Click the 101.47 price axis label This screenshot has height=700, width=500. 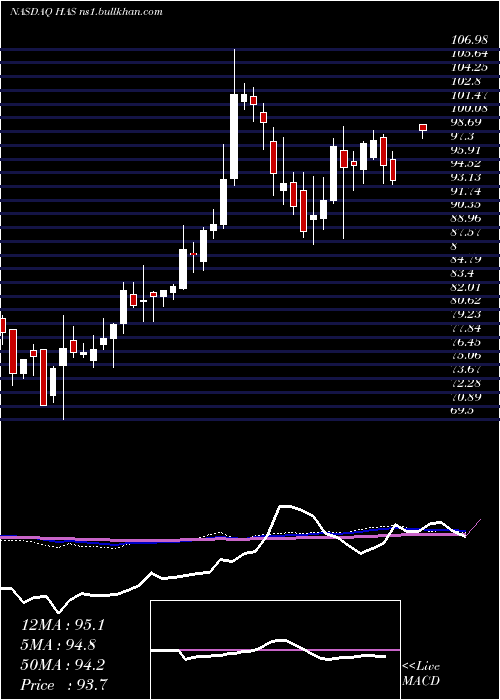(469, 96)
